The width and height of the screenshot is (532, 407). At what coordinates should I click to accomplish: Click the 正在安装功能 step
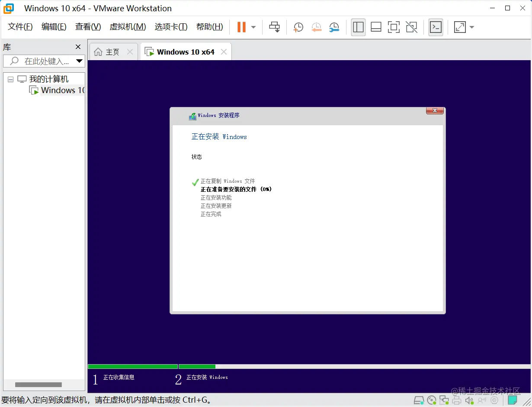216,197
